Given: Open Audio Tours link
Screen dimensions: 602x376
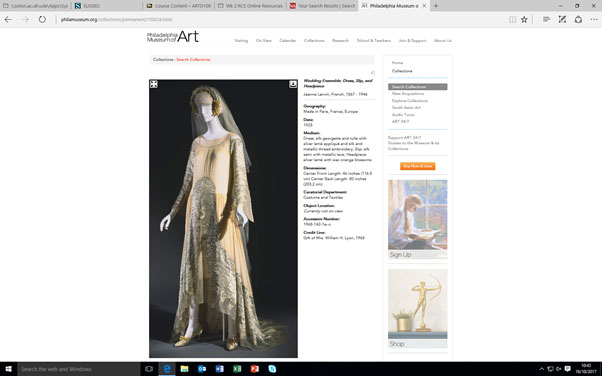Looking at the screenshot, I should [403, 114].
